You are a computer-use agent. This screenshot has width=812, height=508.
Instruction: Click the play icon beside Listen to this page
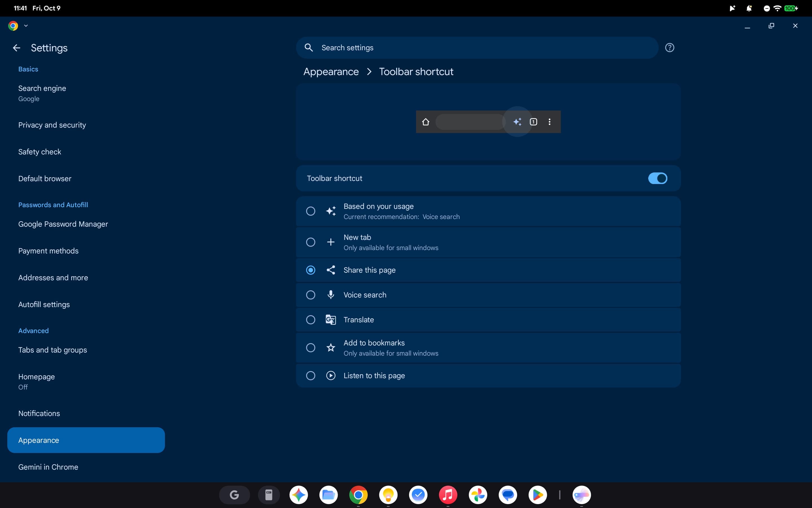[x=331, y=376]
